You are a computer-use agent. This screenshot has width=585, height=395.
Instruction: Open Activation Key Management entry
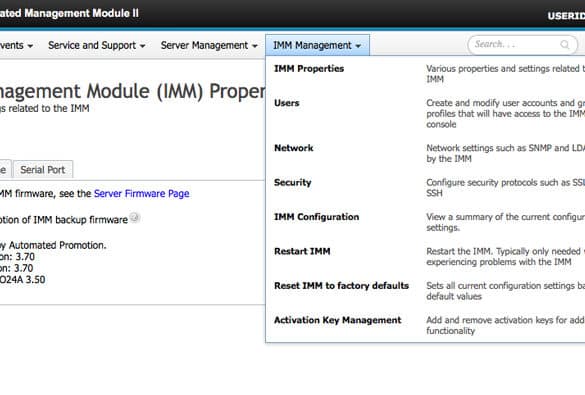[338, 320]
